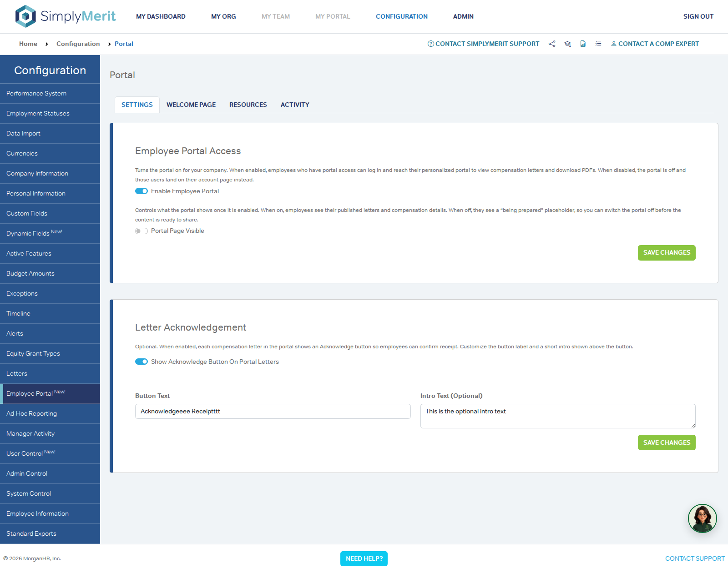Screen dimensions: 728x573
Task: Open Active Features in sidebar
Action: 50,254
